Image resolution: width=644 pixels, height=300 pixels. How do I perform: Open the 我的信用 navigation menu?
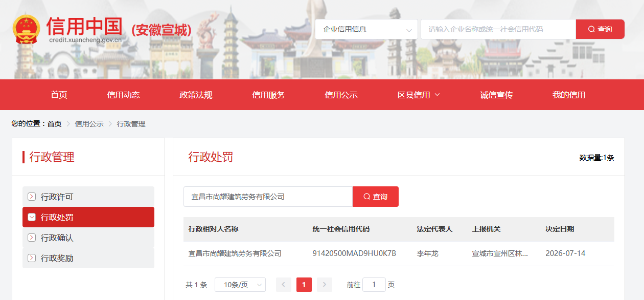tap(569, 95)
